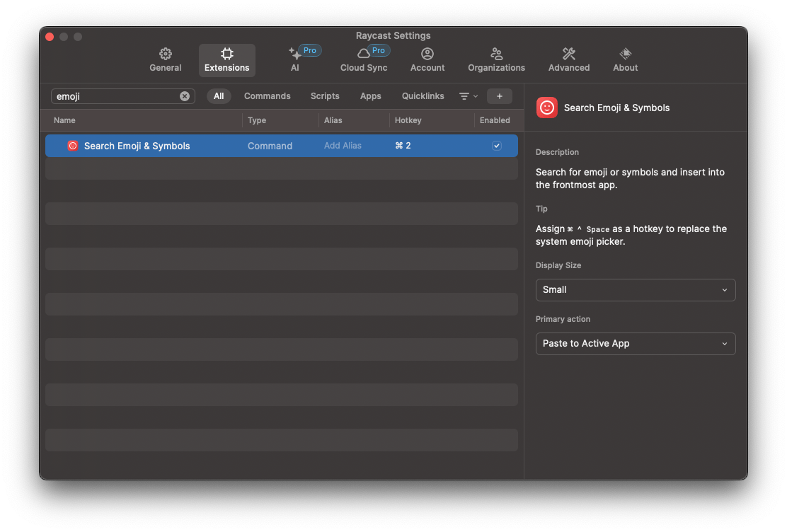
Task: Click the plus add button
Action: coord(500,96)
